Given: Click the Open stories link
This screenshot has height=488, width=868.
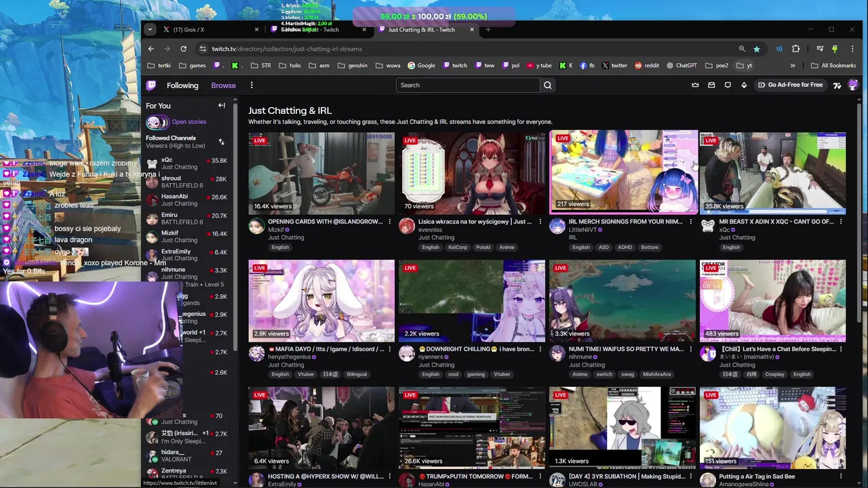Looking at the screenshot, I should 189,122.
